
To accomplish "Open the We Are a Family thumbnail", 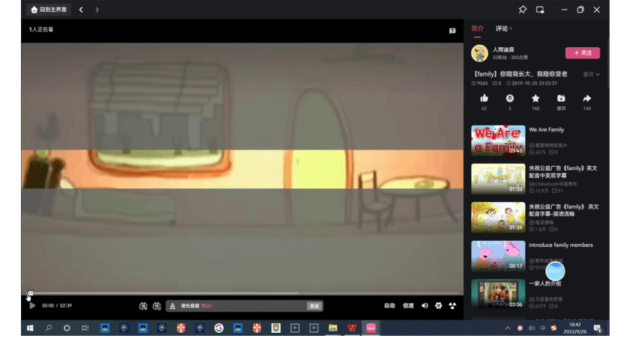I will (498, 141).
